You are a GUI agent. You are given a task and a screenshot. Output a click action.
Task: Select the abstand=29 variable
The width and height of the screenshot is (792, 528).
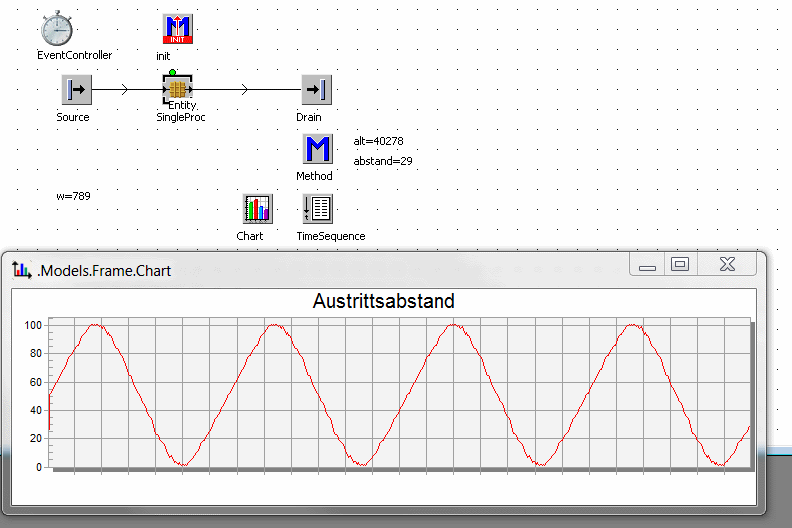click(x=383, y=161)
